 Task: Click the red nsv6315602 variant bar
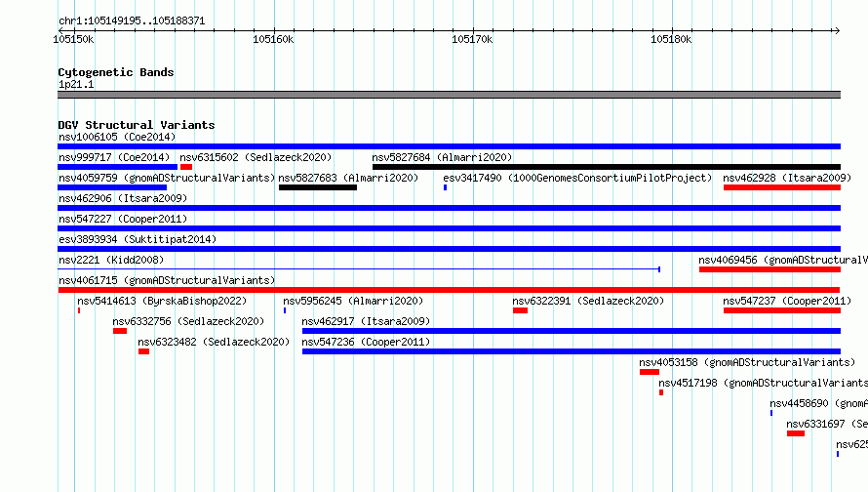[186, 167]
